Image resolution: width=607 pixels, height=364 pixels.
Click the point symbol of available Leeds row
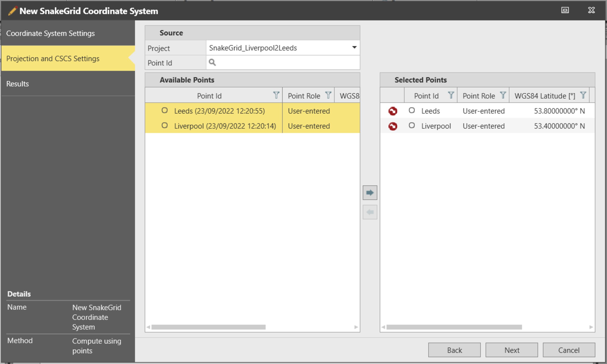point(165,110)
